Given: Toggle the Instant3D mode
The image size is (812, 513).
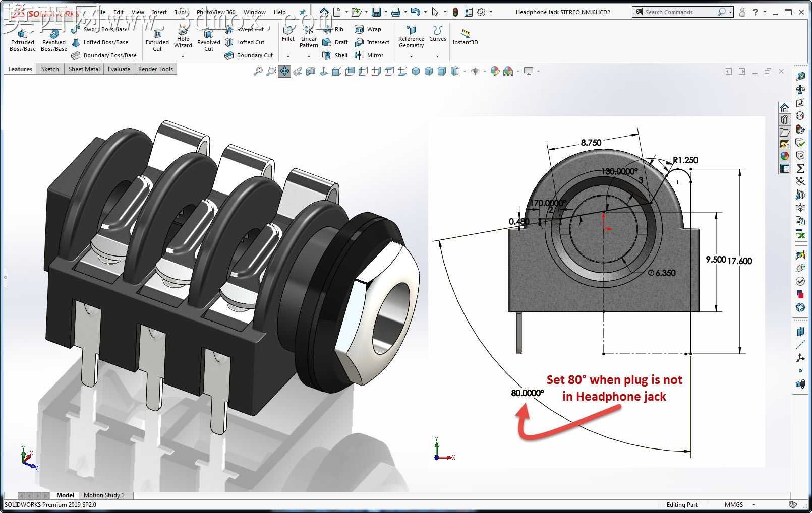Looking at the screenshot, I should pyautogui.click(x=465, y=37).
